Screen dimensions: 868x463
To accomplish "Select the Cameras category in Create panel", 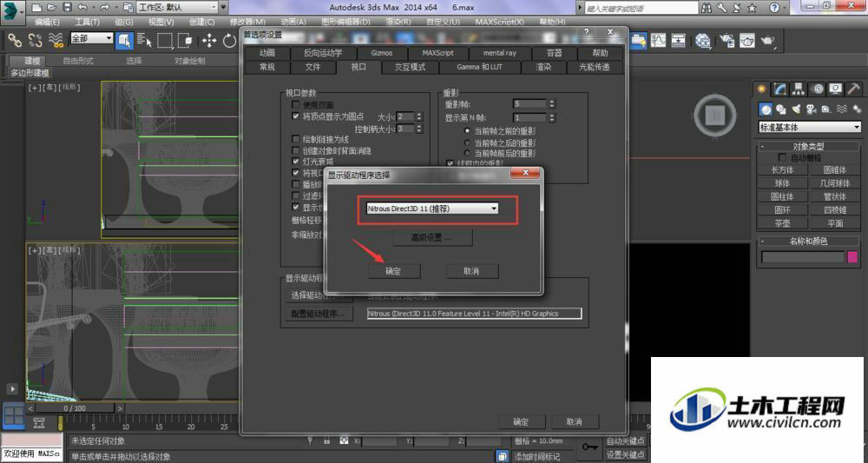I will tap(811, 109).
